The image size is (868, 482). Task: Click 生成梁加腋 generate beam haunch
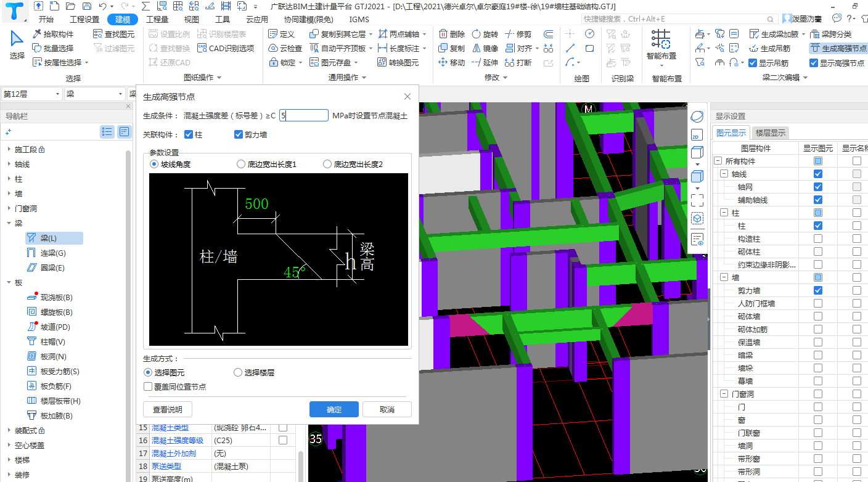(774, 34)
